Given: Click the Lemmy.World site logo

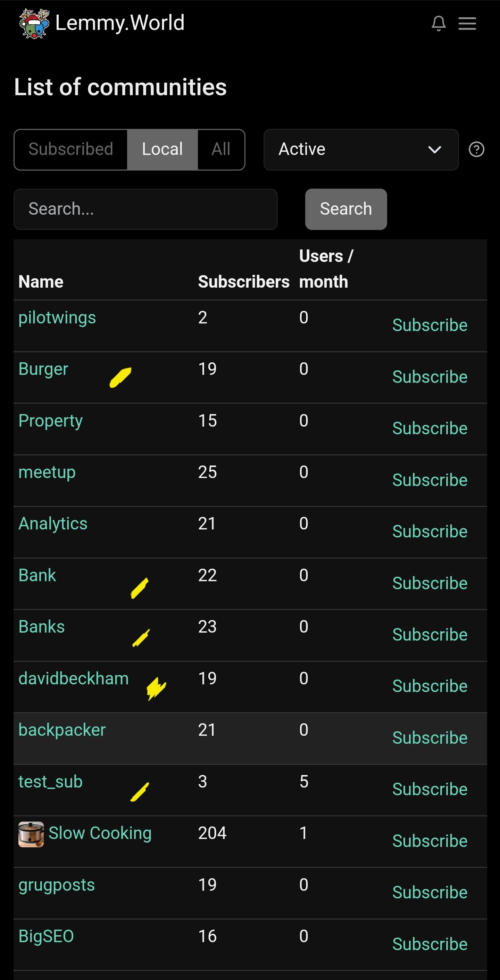Looking at the screenshot, I should pos(34,23).
